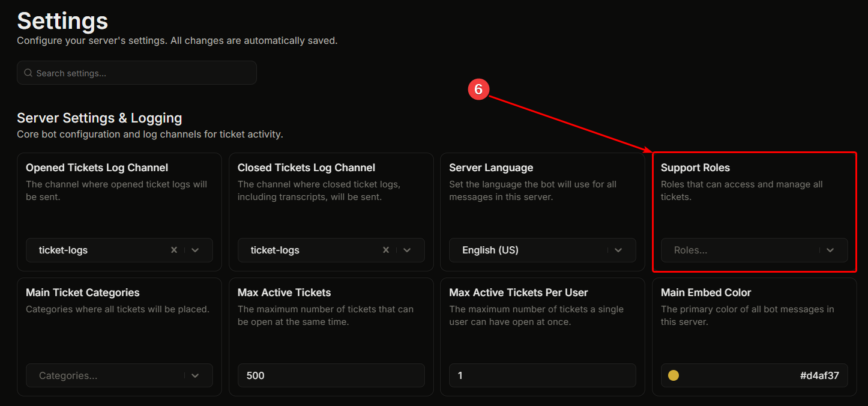Viewport: 868px width, 406px height.
Task: Click 'Core bot configuration and log channels' description
Action: [150, 134]
